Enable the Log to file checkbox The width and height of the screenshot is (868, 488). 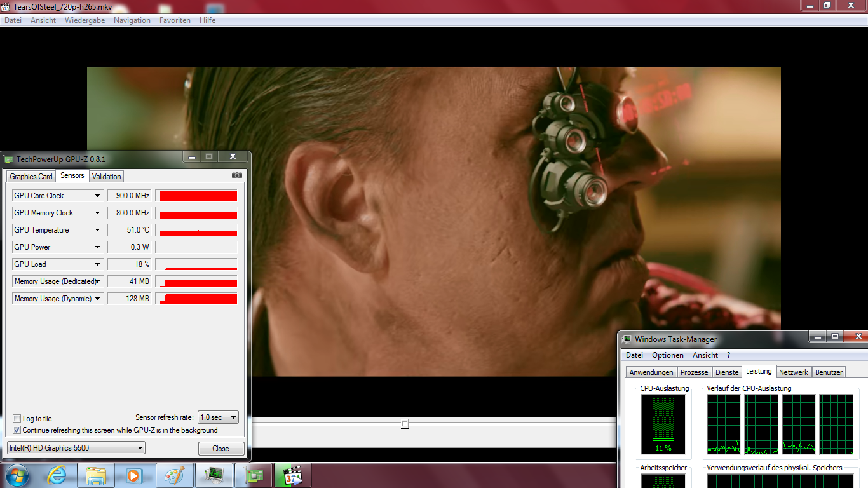[x=17, y=419]
